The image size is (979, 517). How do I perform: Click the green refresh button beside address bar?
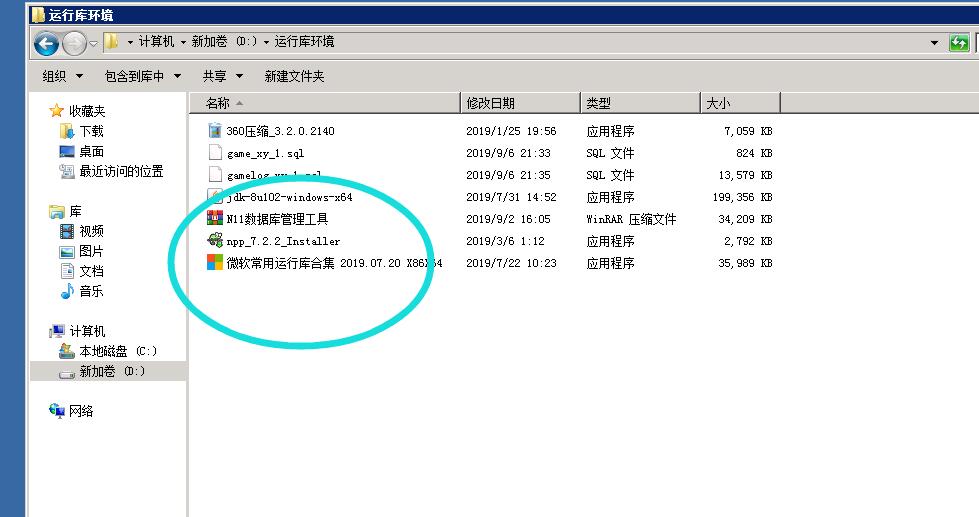[958, 42]
